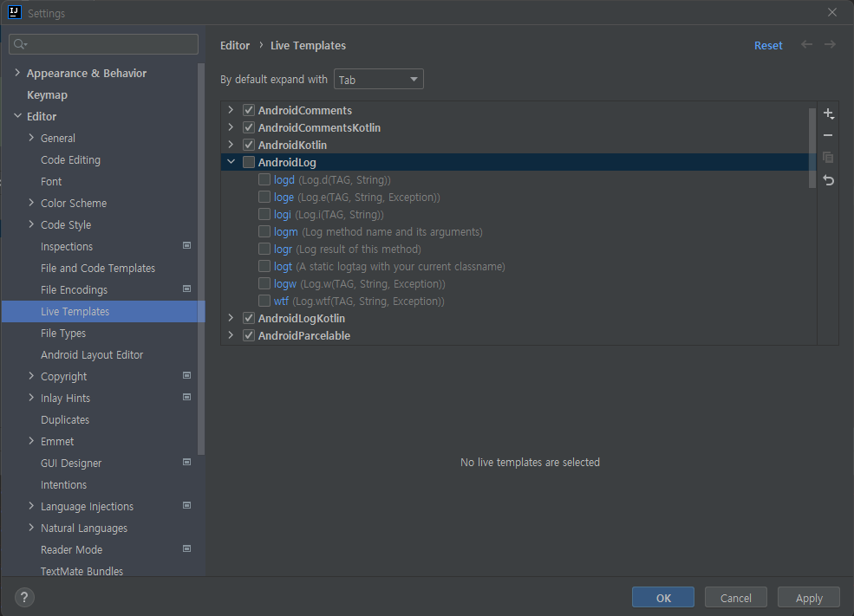Toggle the AndroidParcelable group checkbox

[x=249, y=336]
